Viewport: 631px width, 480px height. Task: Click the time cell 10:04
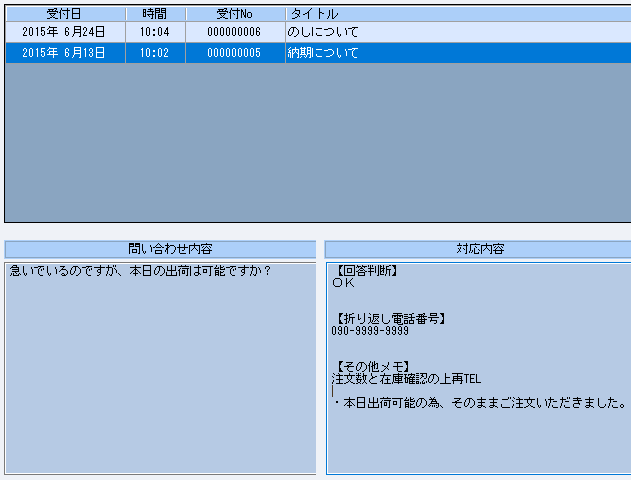pos(155,32)
